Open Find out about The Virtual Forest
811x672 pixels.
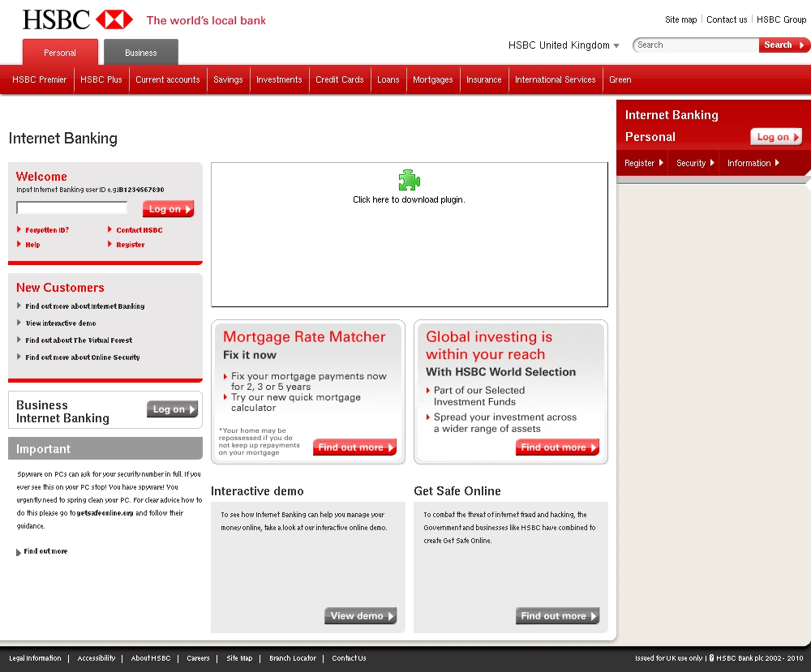79,340
